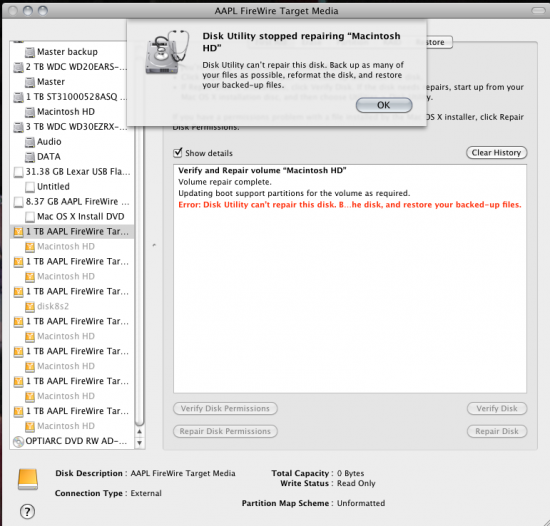Viewport: 550px width, 526px height.
Task: Dismiss the repair error dialog with OK
Action: pyautogui.click(x=384, y=105)
